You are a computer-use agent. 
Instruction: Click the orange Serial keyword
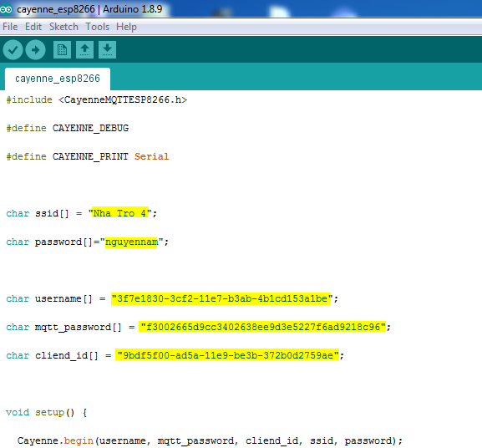click(x=151, y=156)
